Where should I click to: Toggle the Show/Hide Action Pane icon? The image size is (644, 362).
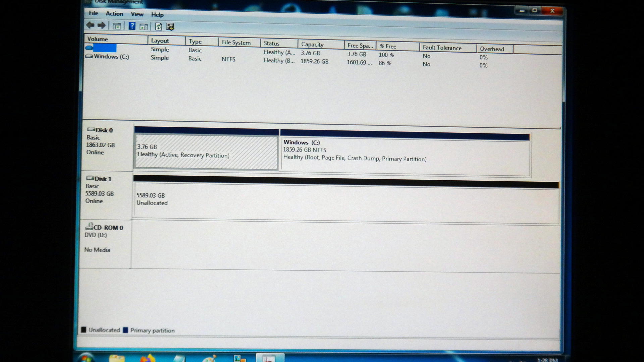point(144,27)
